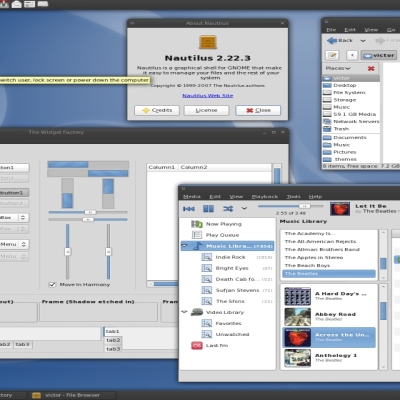Open the Media menu in music player
The height and width of the screenshot is (400, 400).
(192, 197)
